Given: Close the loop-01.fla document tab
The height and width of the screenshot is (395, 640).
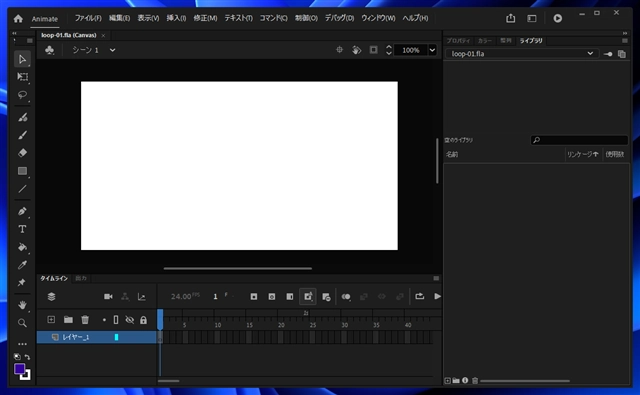Looking at the screenshot, I should 103,36.
